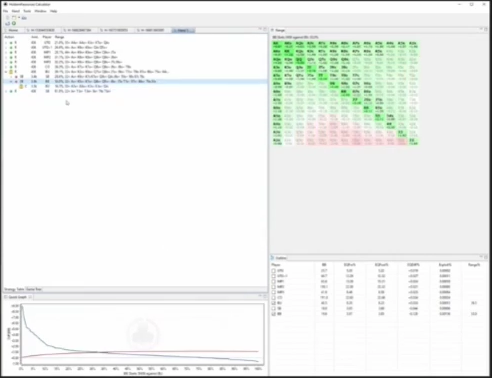
Task: Click the blue icon in the second toolbar row
Action: tap(8, 23)
